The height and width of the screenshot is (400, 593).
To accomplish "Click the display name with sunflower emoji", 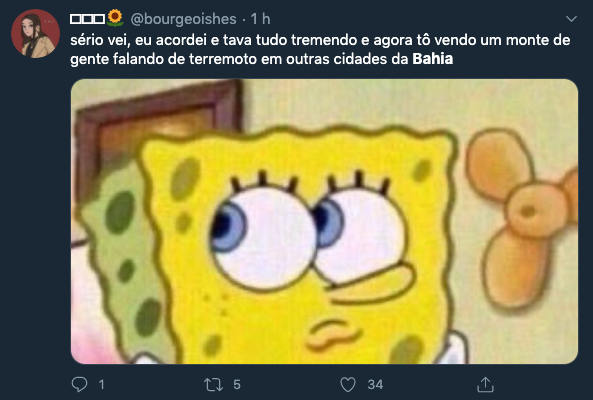I will tap(97, 18).
